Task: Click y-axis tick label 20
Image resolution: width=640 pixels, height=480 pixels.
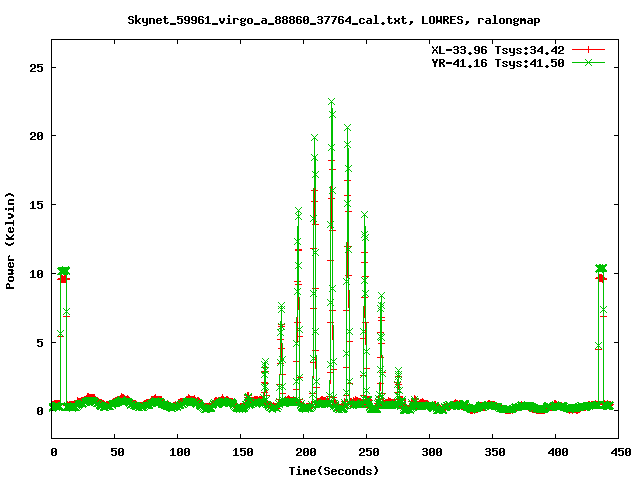Action: point(36,136)
